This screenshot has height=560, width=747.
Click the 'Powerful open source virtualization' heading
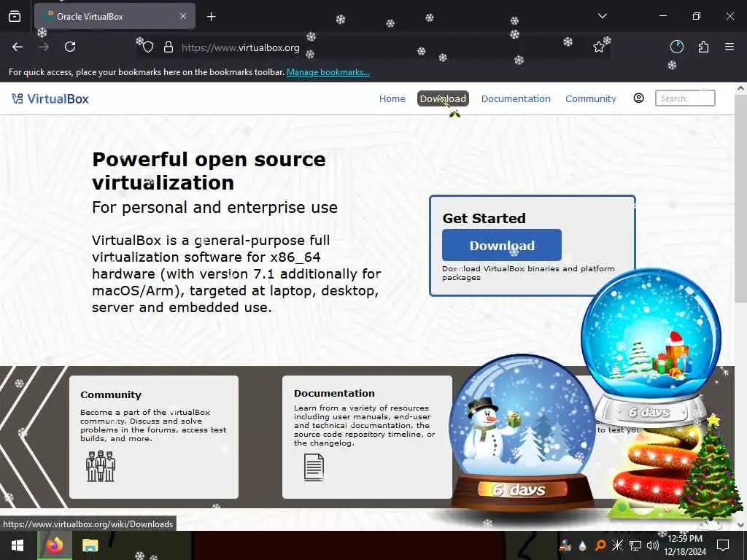[x=209, y=171]
